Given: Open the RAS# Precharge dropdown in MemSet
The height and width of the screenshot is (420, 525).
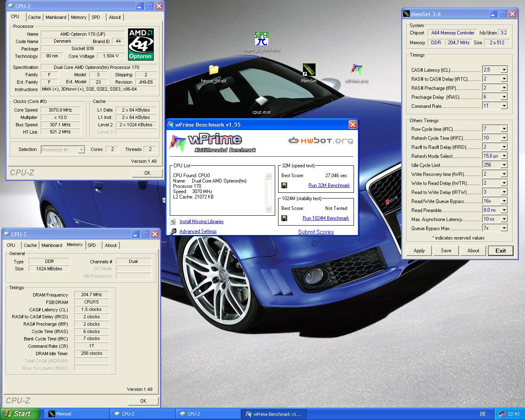Looking at the screenshot, I should coord(504,88).
